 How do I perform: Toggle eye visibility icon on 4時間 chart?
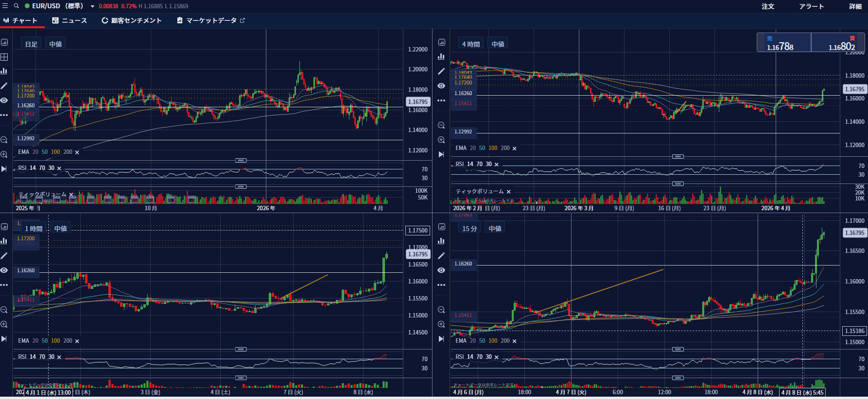[x=441, y=86]
